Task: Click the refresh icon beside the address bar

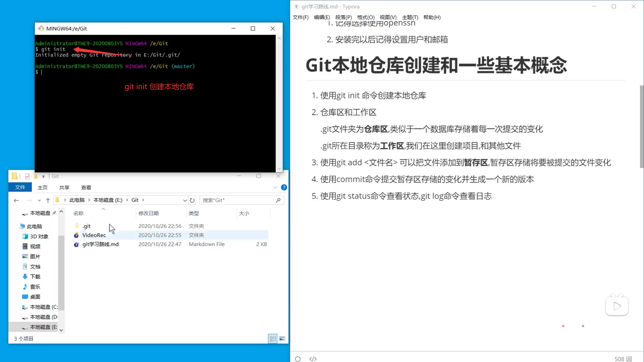Action: (192, 200)
